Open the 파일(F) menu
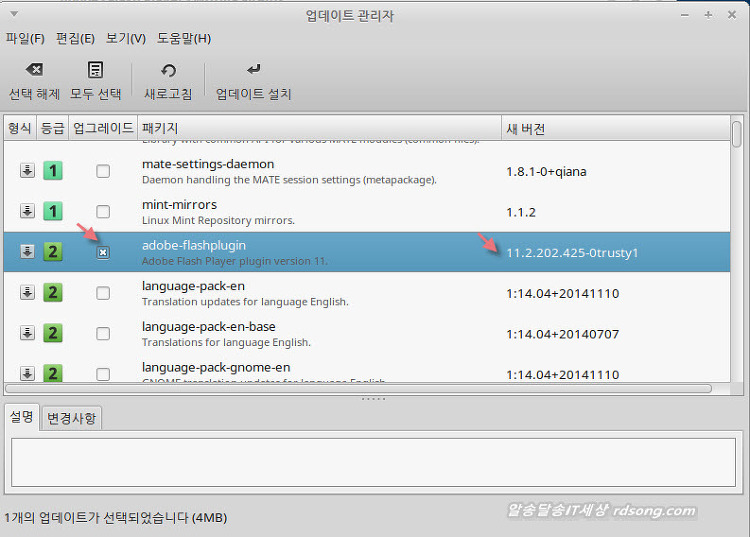 25,38
